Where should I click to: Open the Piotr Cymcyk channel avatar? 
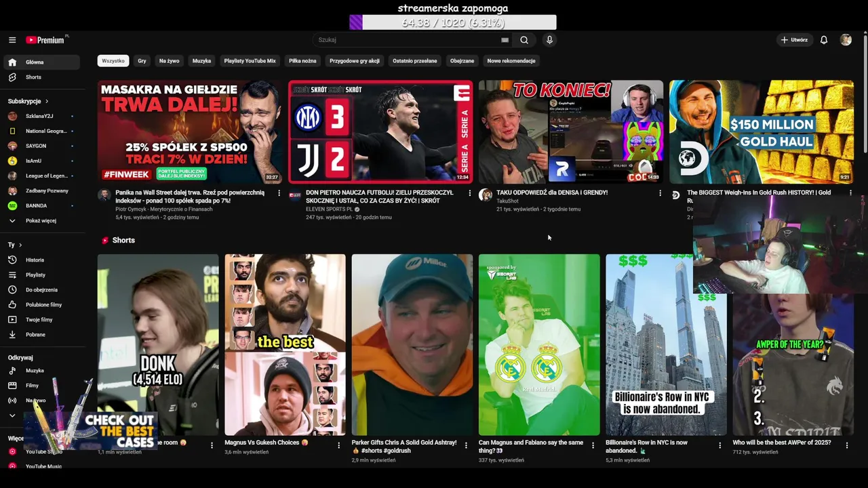pos(104,195)
